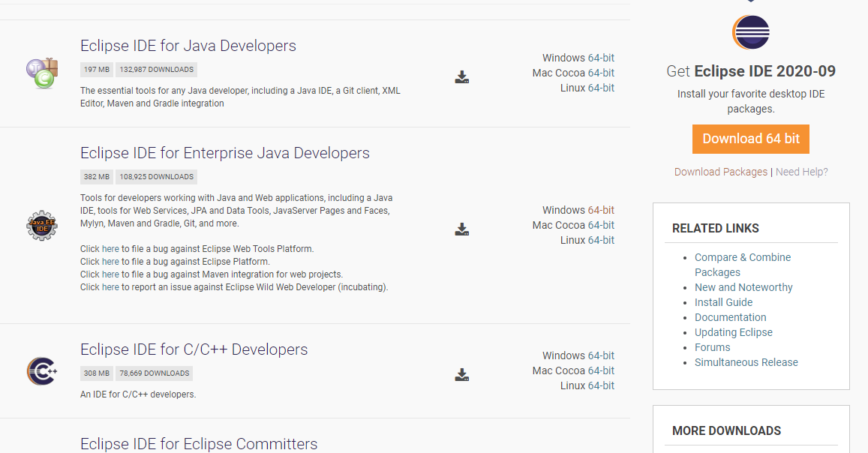The width and height of the screenshot is (868, 453).
Task: Click 'here' to file Eclipse Platform bug
Action: click(110, 262)
